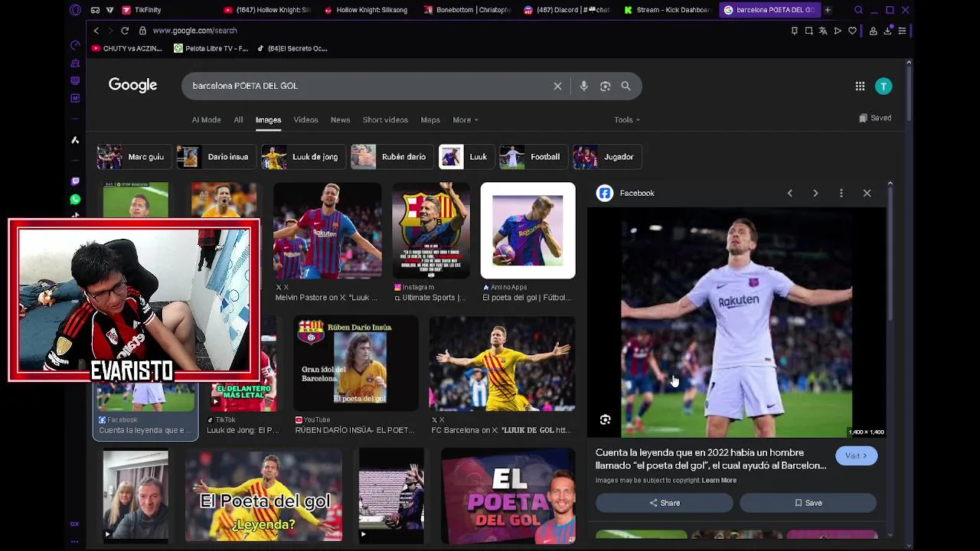The height and width of the screenshot is (551, 980).
Task: Open a new browser tab
Action: 828,10
